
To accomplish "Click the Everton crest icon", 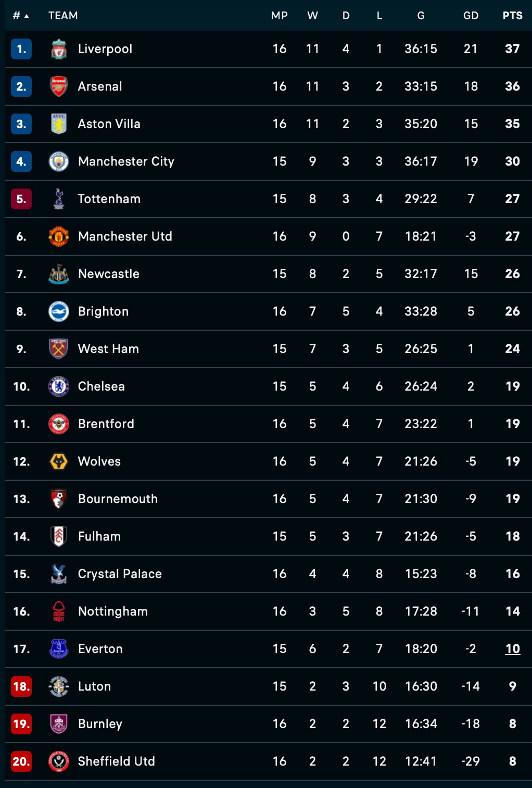I will 59,649.
